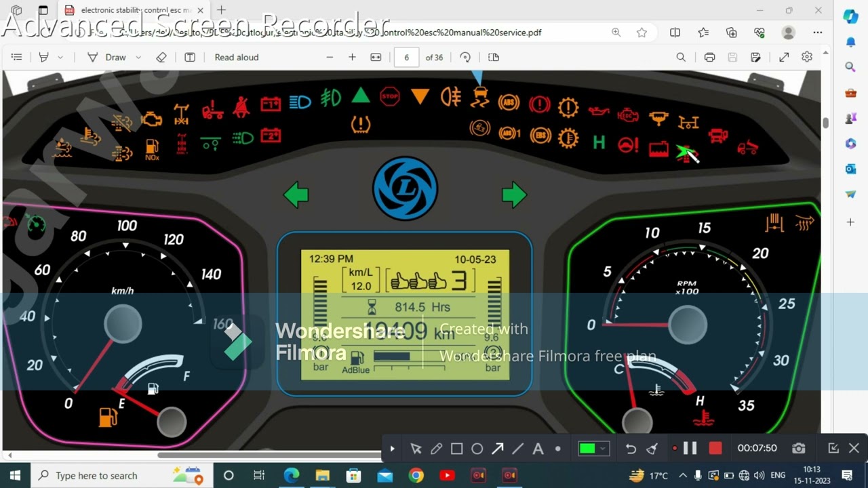868x488 pixels.
Task: Stop the screen recording
Action: [x=715, y=448]
